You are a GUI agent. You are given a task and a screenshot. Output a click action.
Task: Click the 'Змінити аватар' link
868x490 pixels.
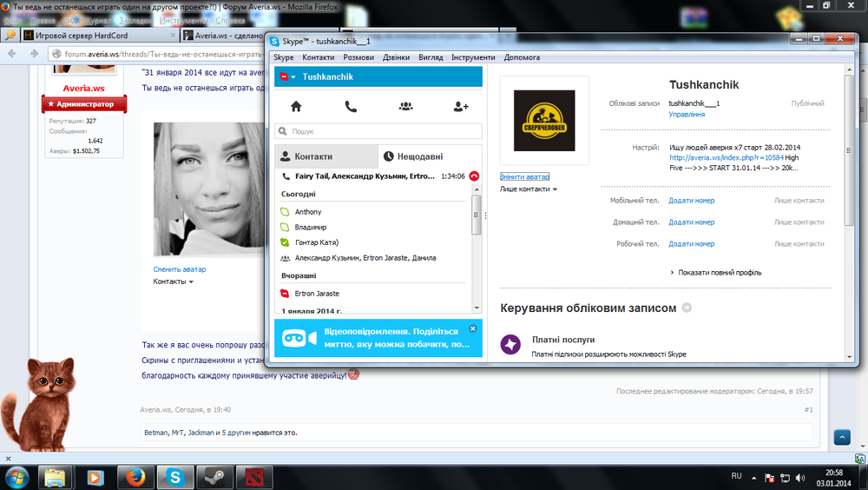pos(524,177)
